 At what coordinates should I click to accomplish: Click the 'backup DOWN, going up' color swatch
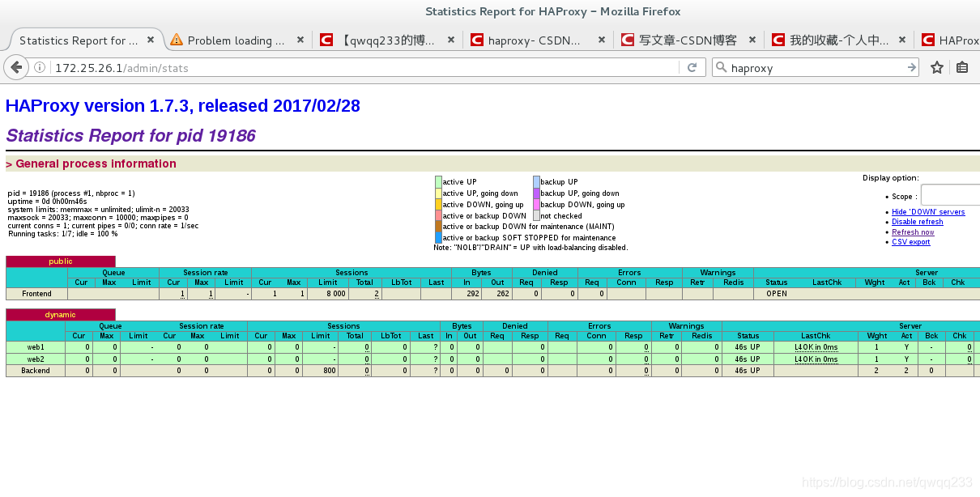536,205
